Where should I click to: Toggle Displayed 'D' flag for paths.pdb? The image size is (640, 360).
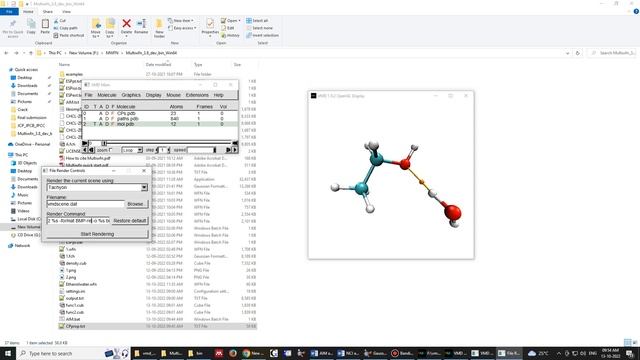pos(107,119)
